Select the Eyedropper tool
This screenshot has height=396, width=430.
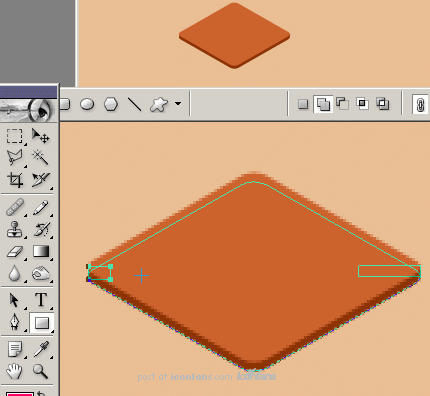[x=41, y=349]
